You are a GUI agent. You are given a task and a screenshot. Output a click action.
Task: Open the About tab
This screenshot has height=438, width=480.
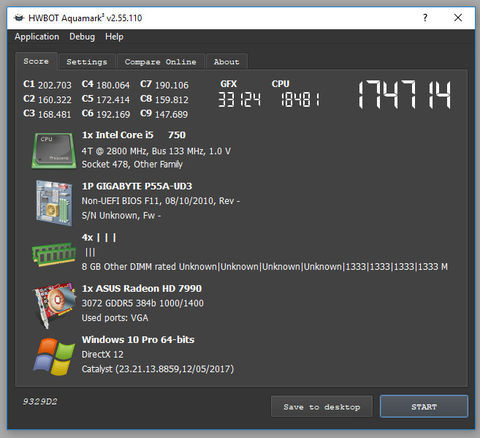pyautogui.click(x=227, y=62)
